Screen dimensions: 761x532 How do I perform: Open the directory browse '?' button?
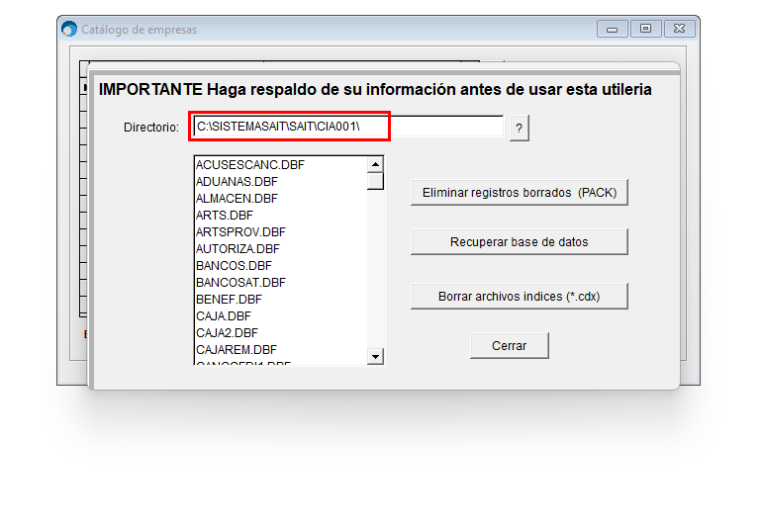pyautogui.click(x=519, y=128)
